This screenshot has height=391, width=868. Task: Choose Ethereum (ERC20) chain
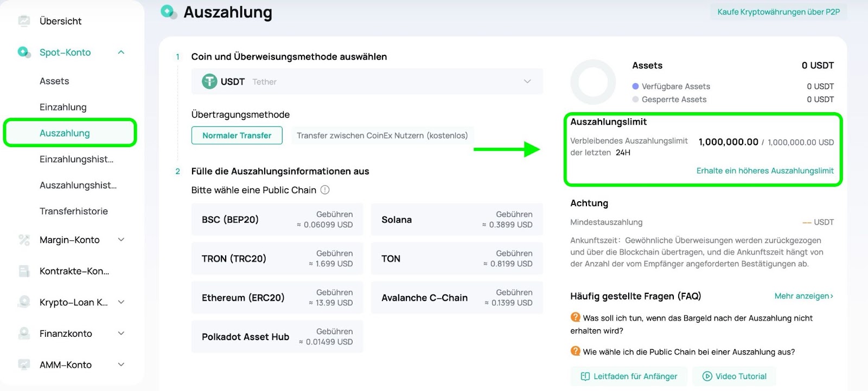[x=277, y=298]
